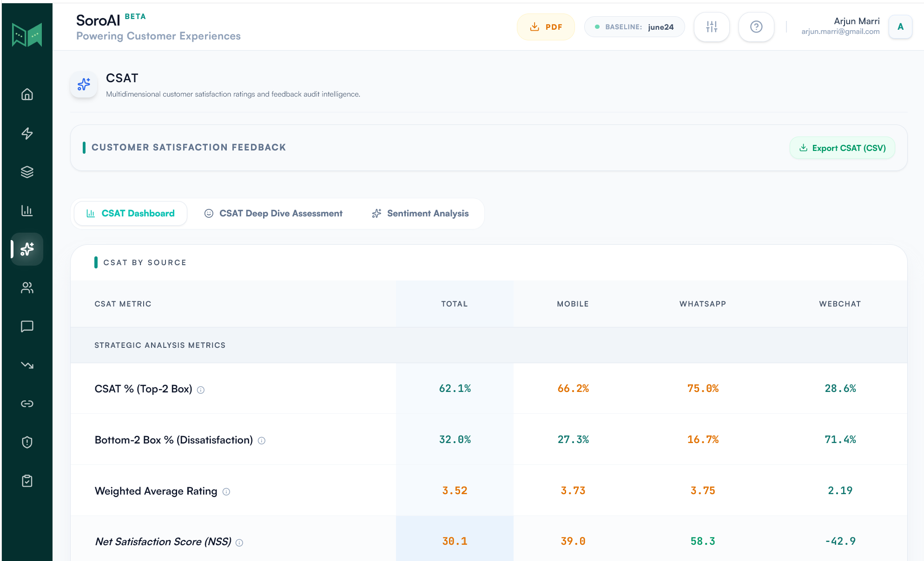Viewport: 924px width, 561px height.
Task: Open the Home sidebar icon
Action: tap(27, 94)
